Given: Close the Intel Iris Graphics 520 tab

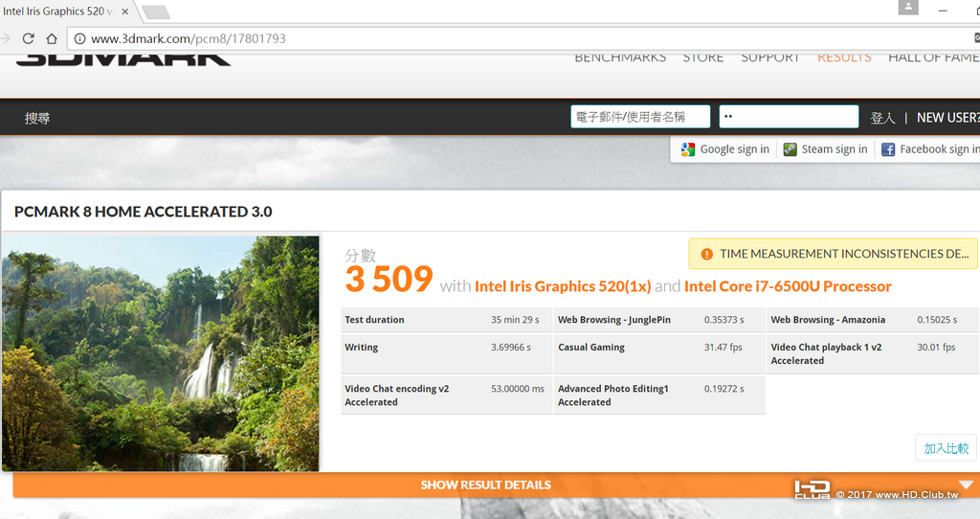Looking at the screenshot, I should click(x=125, y=11).
